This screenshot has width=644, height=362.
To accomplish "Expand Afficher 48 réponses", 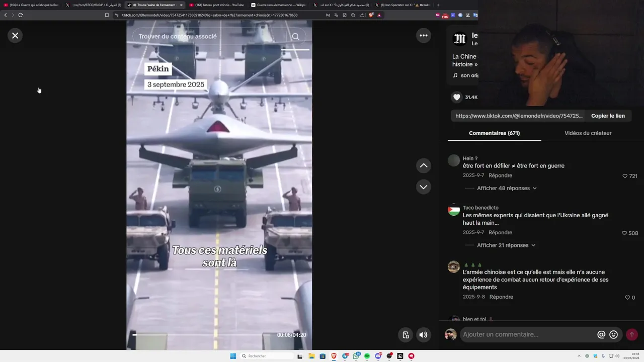I will pyautogui.click(x=507, y=188).
